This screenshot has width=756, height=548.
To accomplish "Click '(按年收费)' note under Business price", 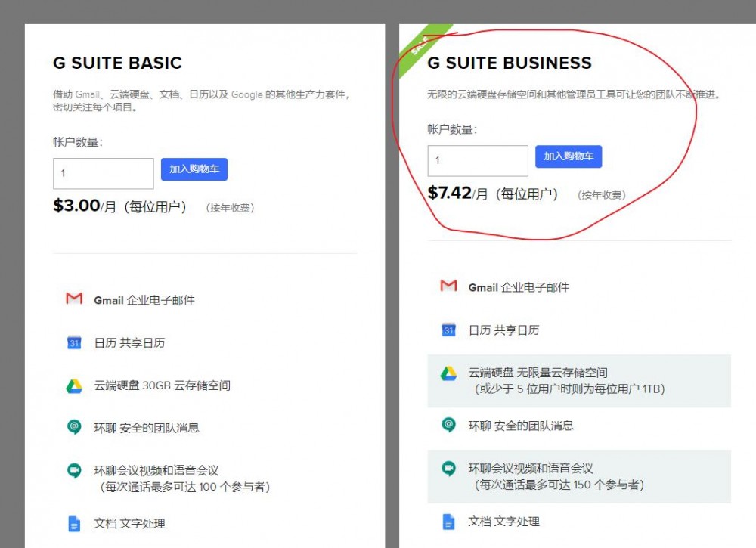I will [x=601, y=195].
